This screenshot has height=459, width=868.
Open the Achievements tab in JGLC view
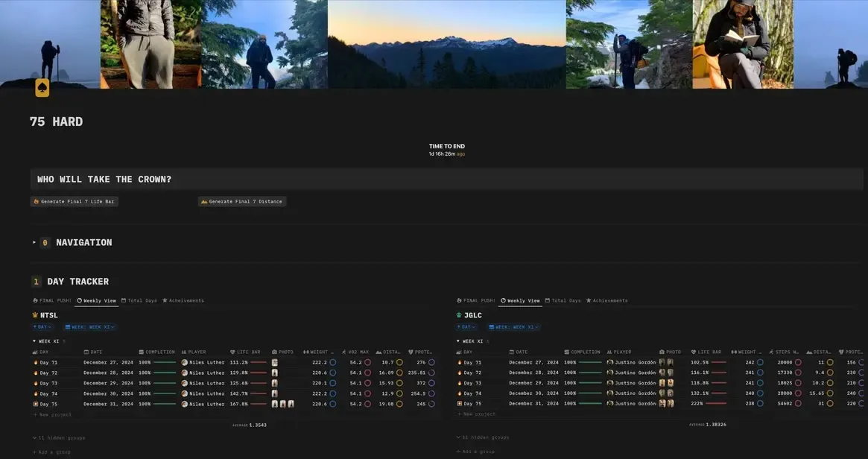606,300
